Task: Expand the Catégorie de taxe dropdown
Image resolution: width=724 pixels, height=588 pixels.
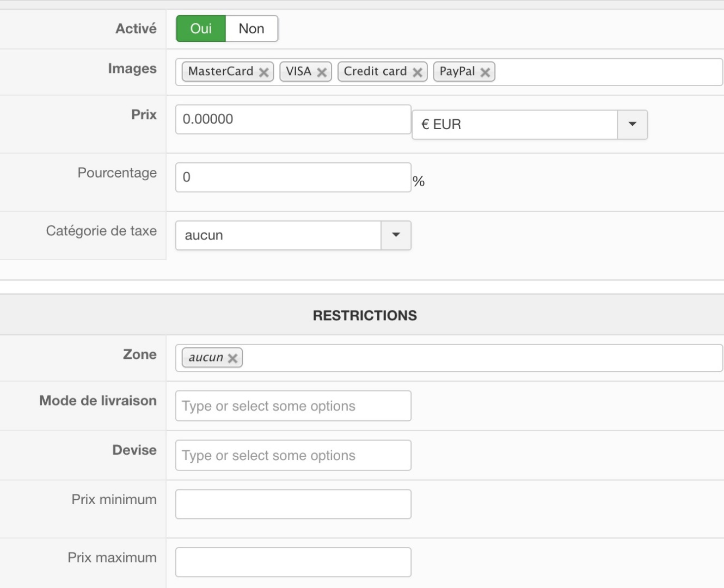Action: (396, 235)
